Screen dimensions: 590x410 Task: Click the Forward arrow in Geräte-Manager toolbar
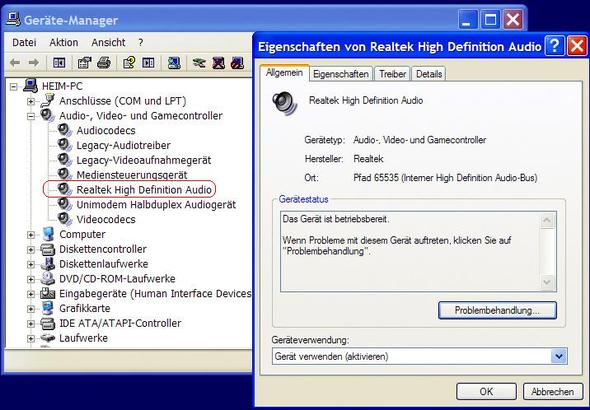[34, 63]
